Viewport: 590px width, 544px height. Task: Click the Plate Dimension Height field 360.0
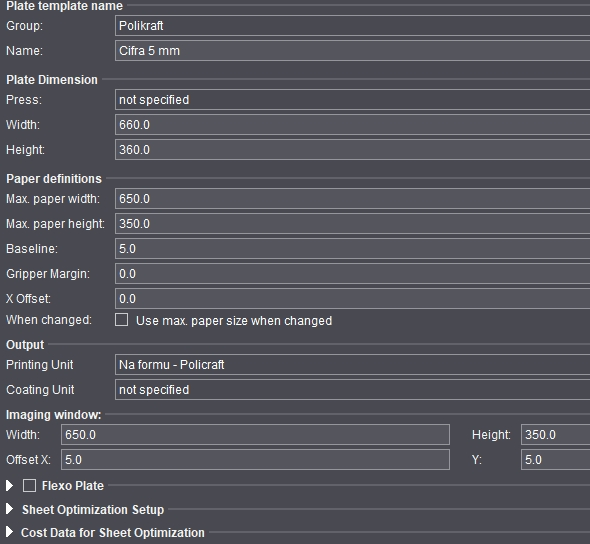[353, 150]
